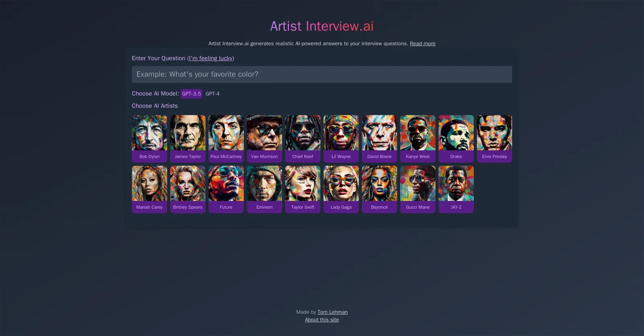
Task: Click I'm feeling lucky link
Action: [211, 58]
